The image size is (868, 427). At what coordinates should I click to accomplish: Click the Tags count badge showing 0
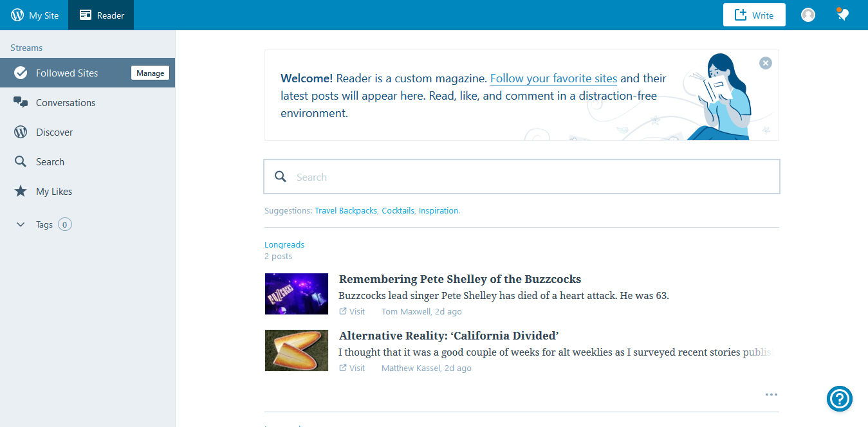coord(65,224)
